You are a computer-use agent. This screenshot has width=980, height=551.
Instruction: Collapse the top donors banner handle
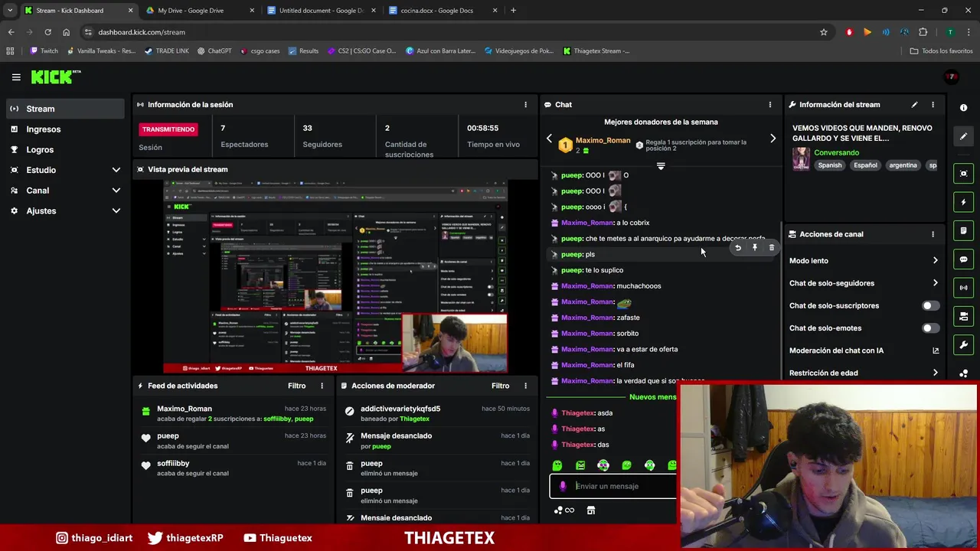[x=661, y=165]
